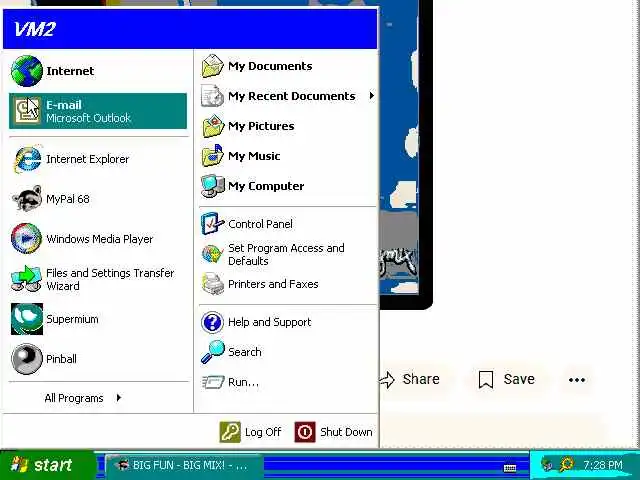Switch to BIG FUN - BIG MIX! taskbar window
640x480 pixels.
[184, 465]
